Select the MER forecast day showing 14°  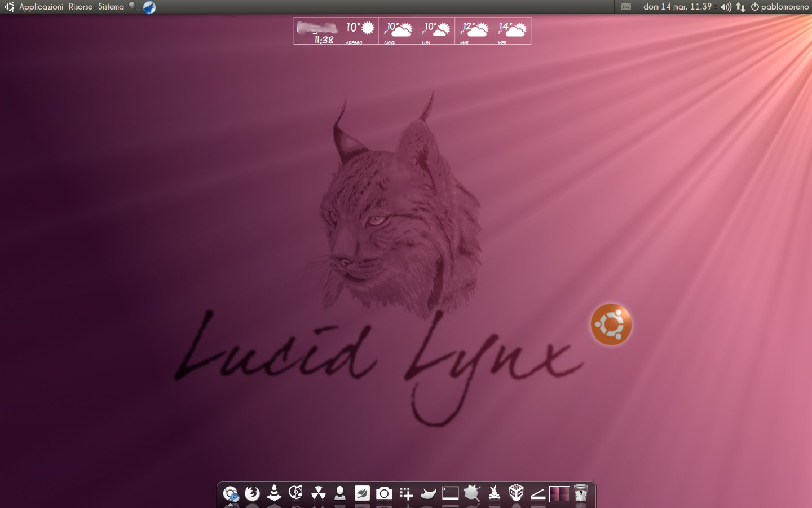click(512, 31)
